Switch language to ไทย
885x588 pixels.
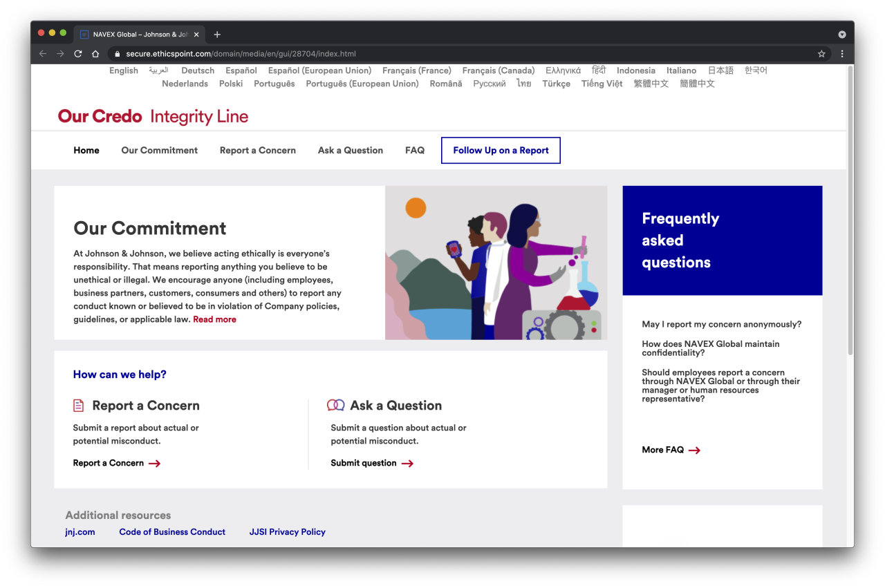(x=524, y=84)
